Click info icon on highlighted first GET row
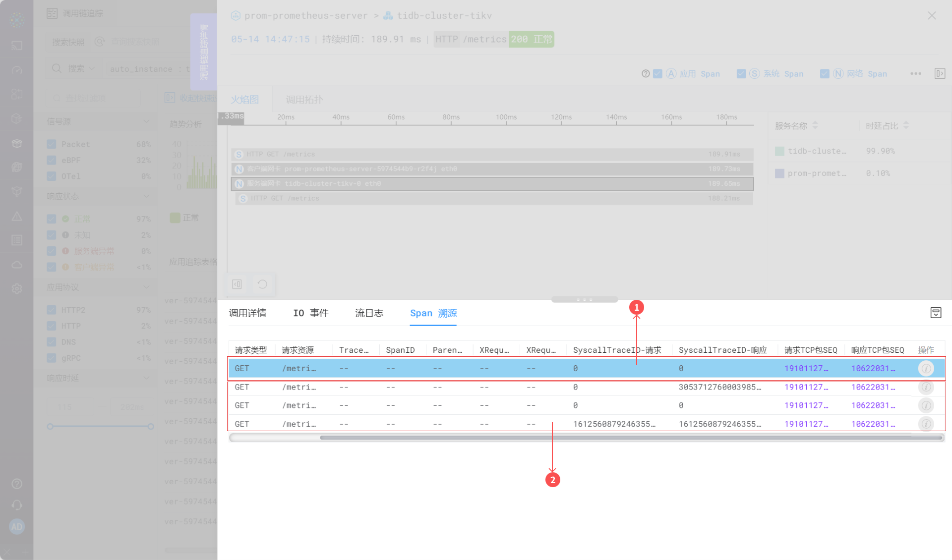 tap(926, 368)
